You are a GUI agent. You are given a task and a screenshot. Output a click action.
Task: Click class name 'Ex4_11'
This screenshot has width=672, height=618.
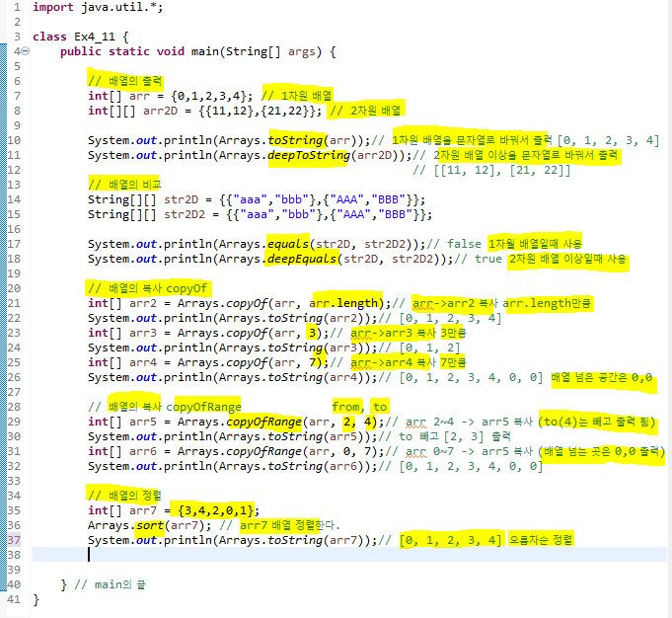click(x=95, y=37)
